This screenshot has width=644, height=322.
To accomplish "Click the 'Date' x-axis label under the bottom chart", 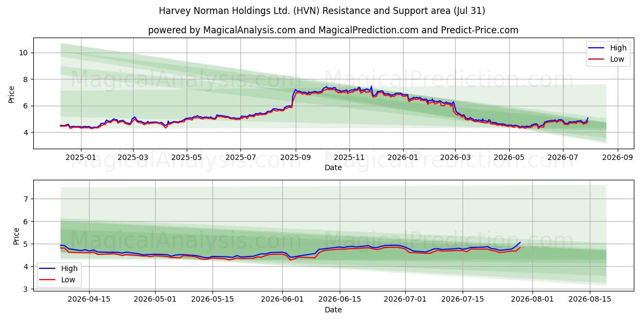I will (x=333, y=310).
